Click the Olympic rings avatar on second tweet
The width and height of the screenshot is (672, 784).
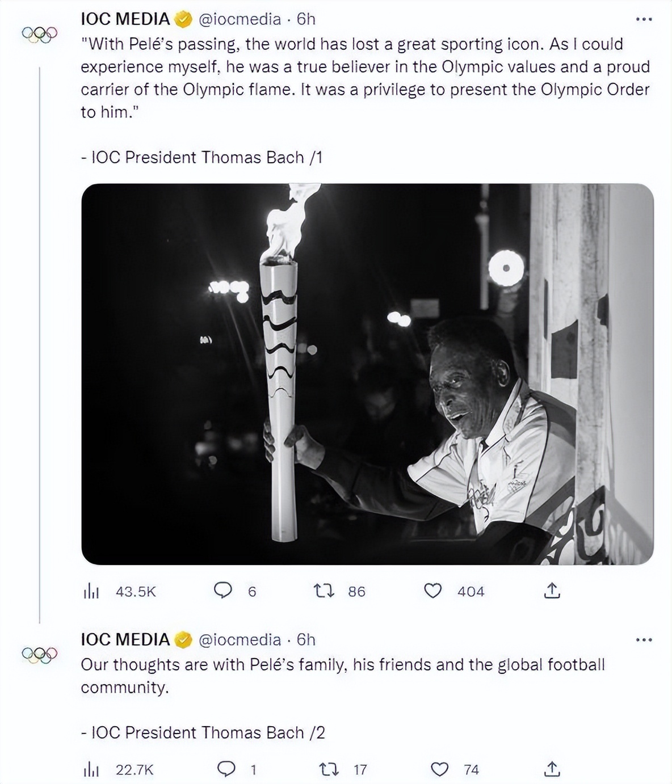40,655
